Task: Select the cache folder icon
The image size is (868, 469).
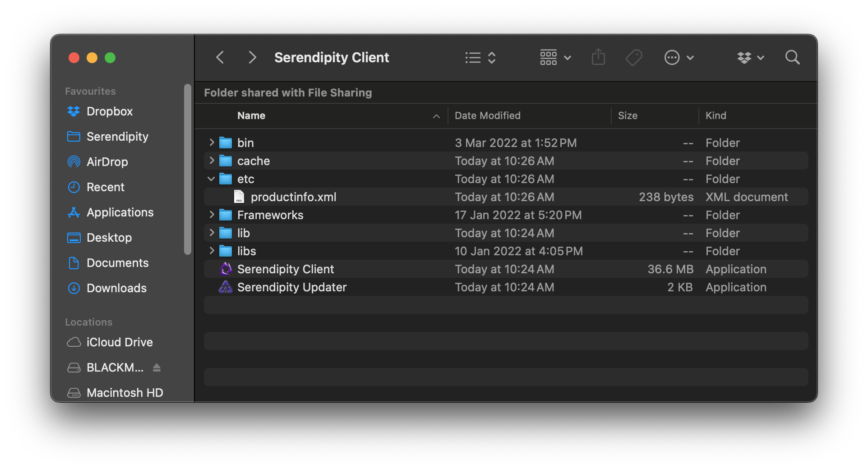Action: [226, 161]
